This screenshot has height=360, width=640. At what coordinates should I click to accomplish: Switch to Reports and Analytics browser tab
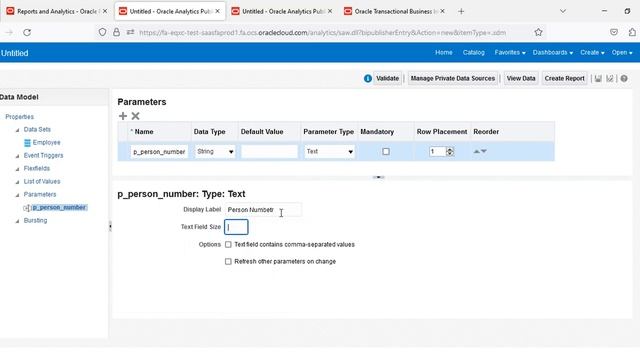[x=57, y=11]
